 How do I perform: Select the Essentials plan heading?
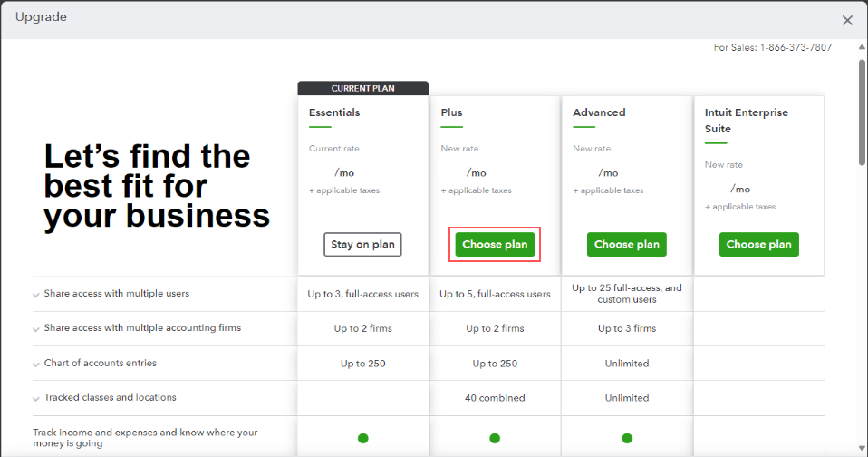tap(334, 113)
